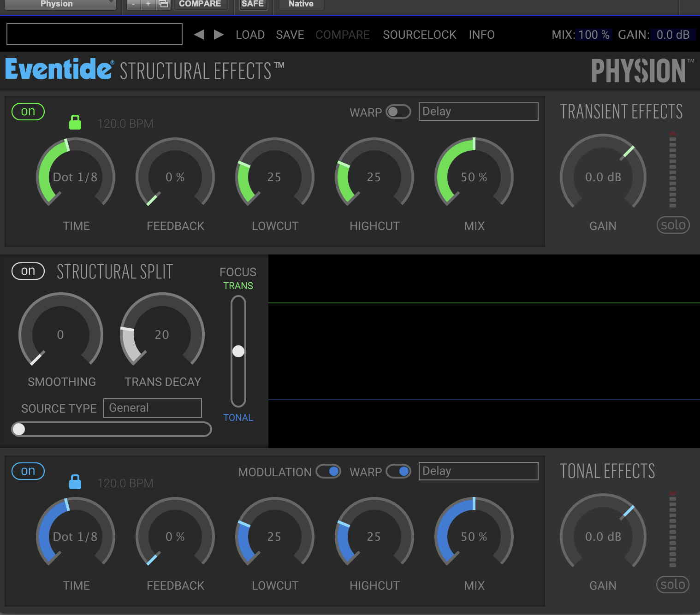Turn off the Tonal effects section 'on' button
The height and width of the screenshot is (615, 700).
pos(28,471)
